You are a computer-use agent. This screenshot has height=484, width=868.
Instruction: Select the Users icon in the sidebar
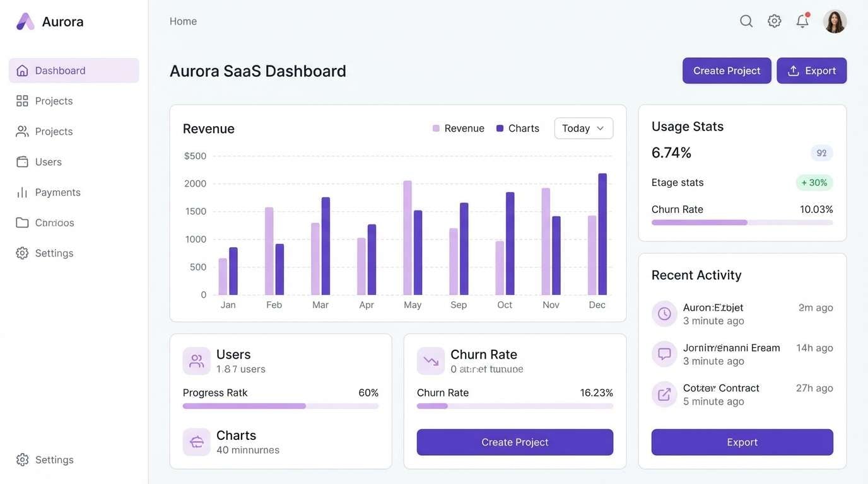(x=22, y=161)
